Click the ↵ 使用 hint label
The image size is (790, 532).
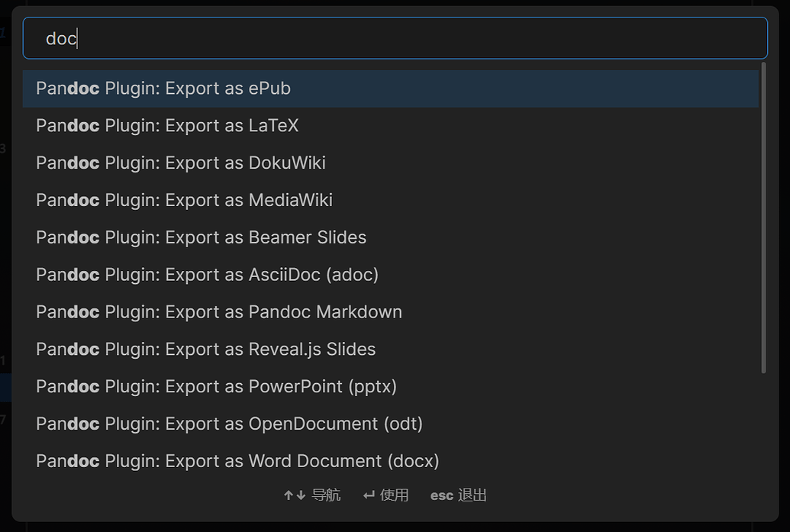pos(385,495)
